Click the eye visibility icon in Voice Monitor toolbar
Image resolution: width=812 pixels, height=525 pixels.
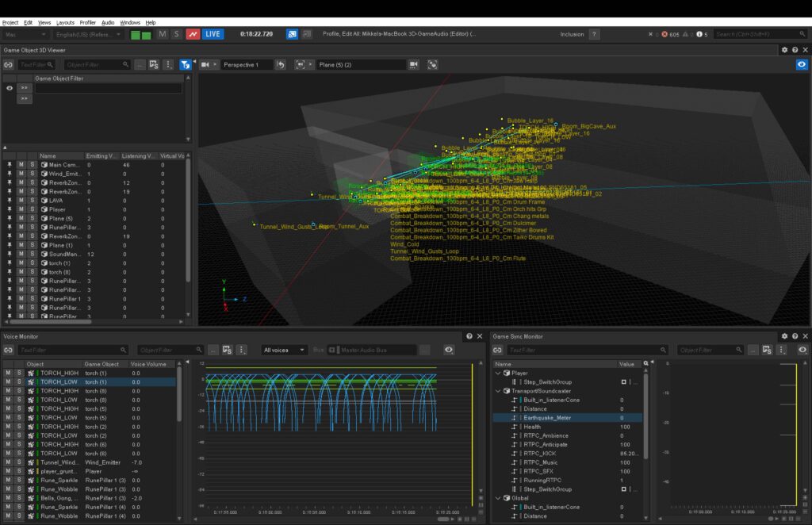[x=450, y=350]
